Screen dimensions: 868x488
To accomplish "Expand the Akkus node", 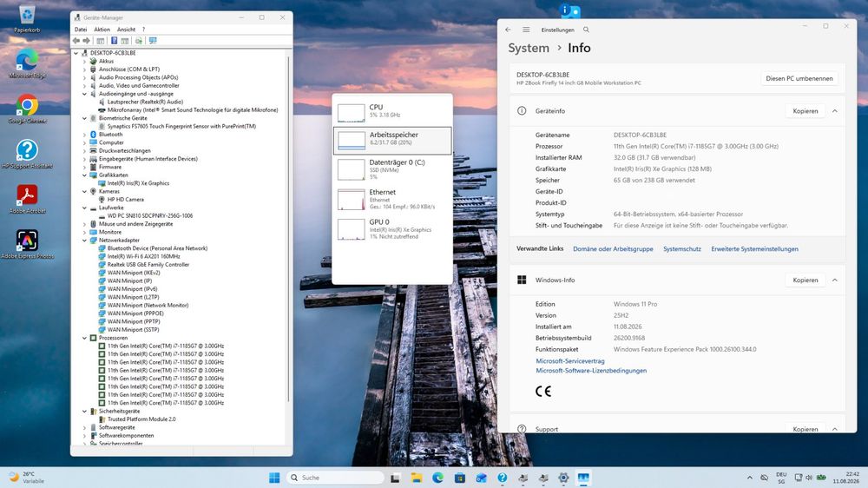I will pyautogui.click(x=85, y=62).
